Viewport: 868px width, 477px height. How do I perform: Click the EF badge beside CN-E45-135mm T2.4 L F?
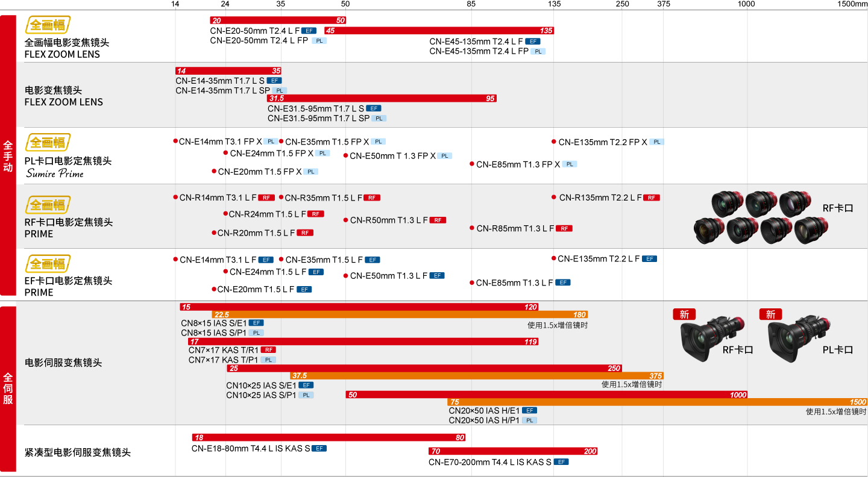[x=533, y=42]
